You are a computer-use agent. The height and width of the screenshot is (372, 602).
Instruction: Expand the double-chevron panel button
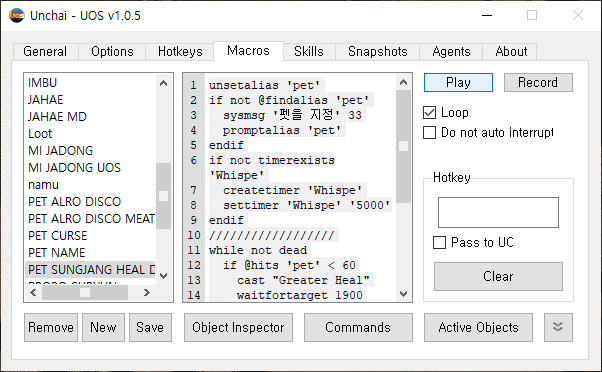(x=558, y=327)
